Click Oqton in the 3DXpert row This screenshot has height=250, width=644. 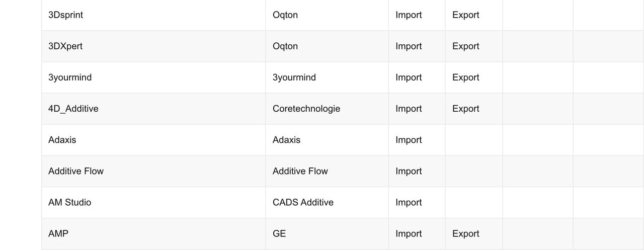tap(285, 46)
